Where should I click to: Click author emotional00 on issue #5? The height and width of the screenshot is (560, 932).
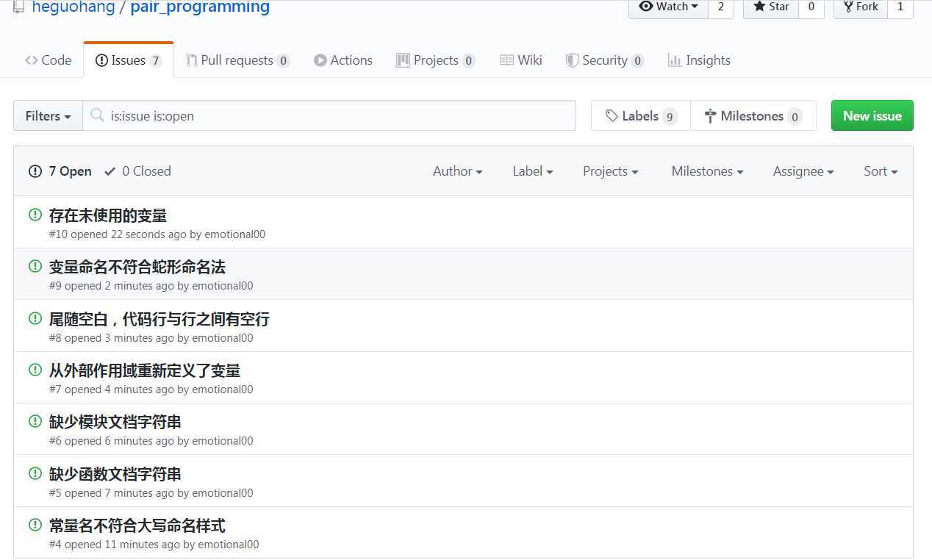click(x=223, y=493)
